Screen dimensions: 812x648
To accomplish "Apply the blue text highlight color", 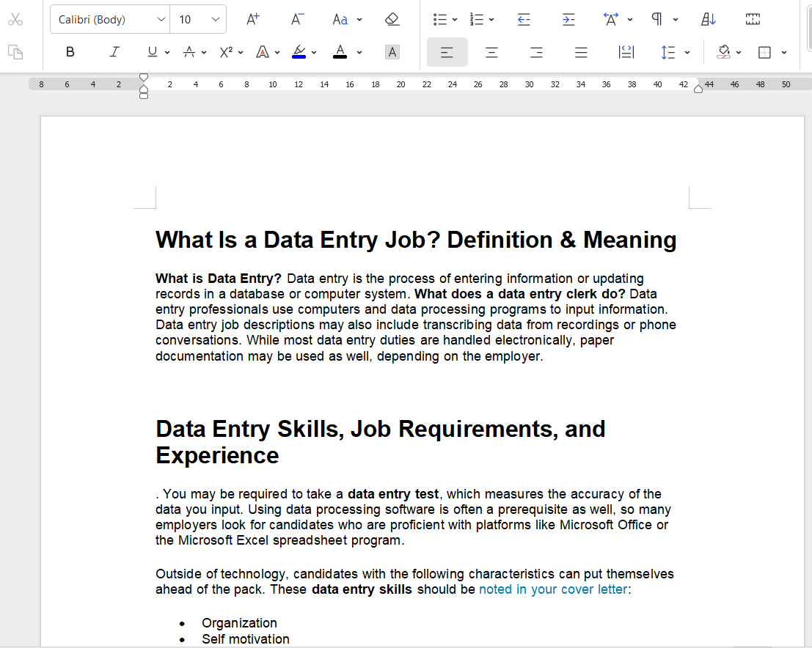I will tap(299, 52).
